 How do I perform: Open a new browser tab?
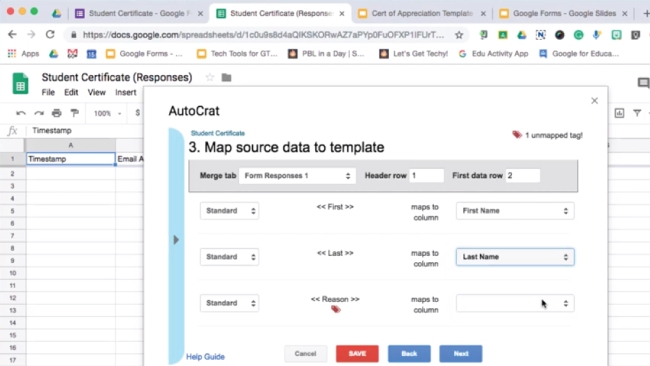(x=646, y=14)
